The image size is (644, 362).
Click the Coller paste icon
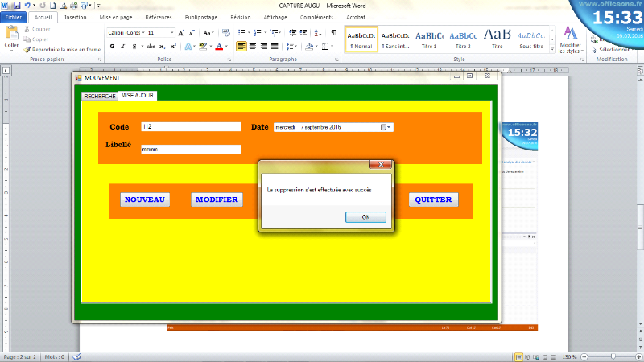point(11,35)
